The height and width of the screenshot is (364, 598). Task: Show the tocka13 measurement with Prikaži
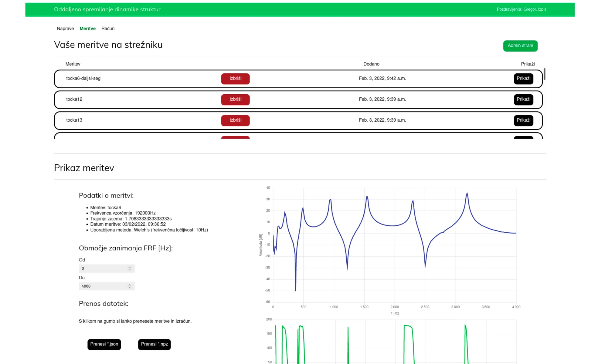(x=523, y=120)
